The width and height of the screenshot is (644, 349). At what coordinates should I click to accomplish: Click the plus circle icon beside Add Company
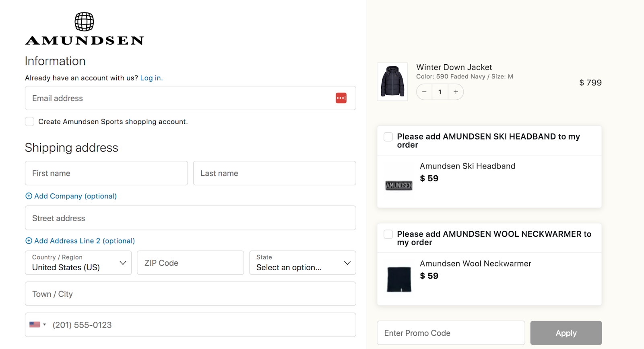pyautogui.click(x=29, y=196)
